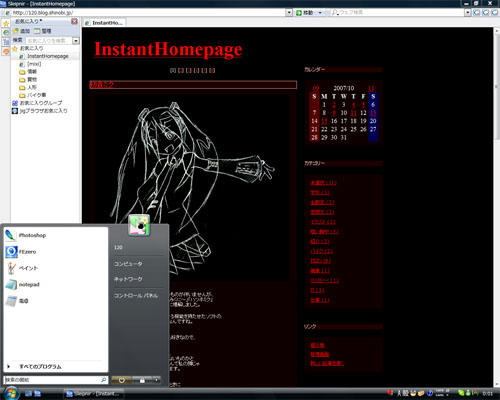Click the Start menu search input field
Screen dimensions: 500x400
pyautogui.click(x=52, y=380)
